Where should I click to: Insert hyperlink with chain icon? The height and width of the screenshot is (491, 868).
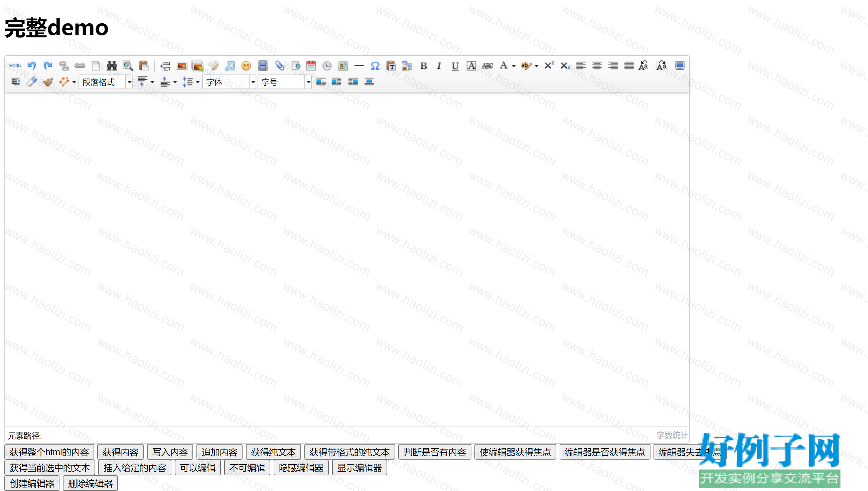click(80, 65)
